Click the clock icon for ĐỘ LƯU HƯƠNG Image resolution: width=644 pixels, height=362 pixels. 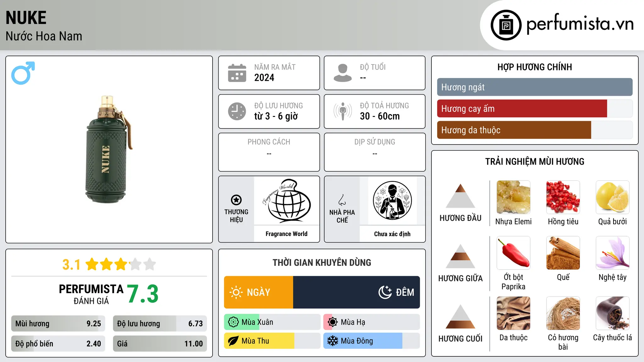(237, 111)
